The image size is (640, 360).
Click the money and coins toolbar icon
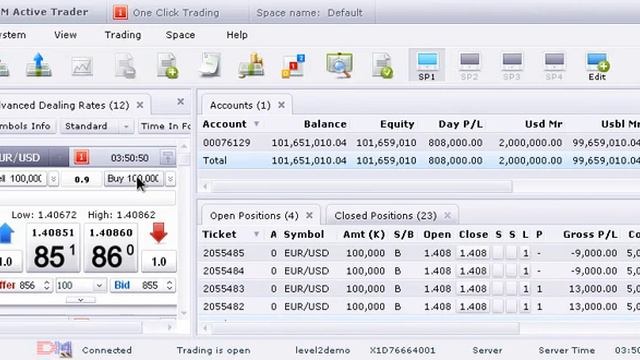pos(251,65)
